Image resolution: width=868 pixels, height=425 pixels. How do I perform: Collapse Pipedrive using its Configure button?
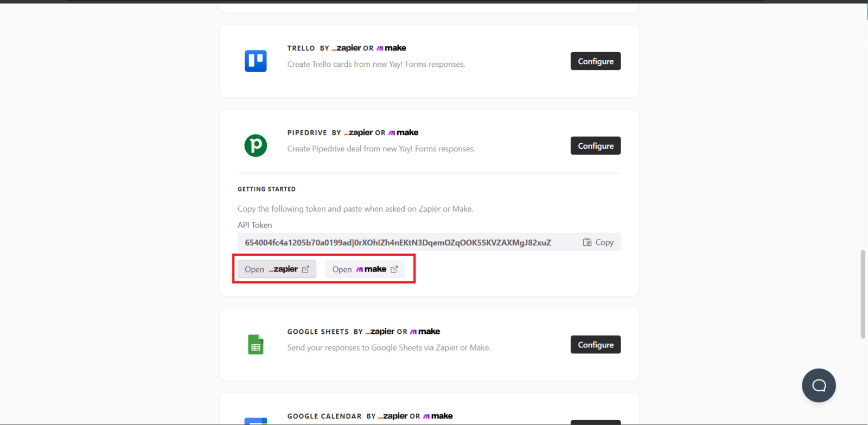595,146
